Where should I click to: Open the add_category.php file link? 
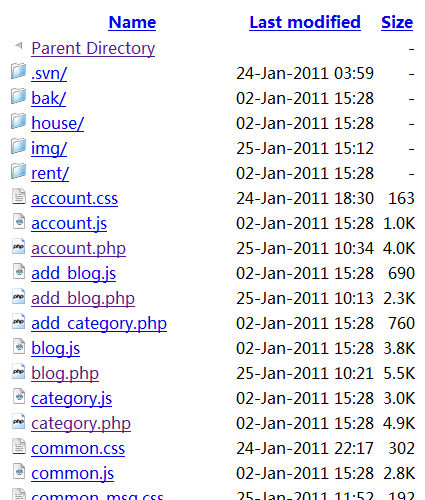coord(99,323)
